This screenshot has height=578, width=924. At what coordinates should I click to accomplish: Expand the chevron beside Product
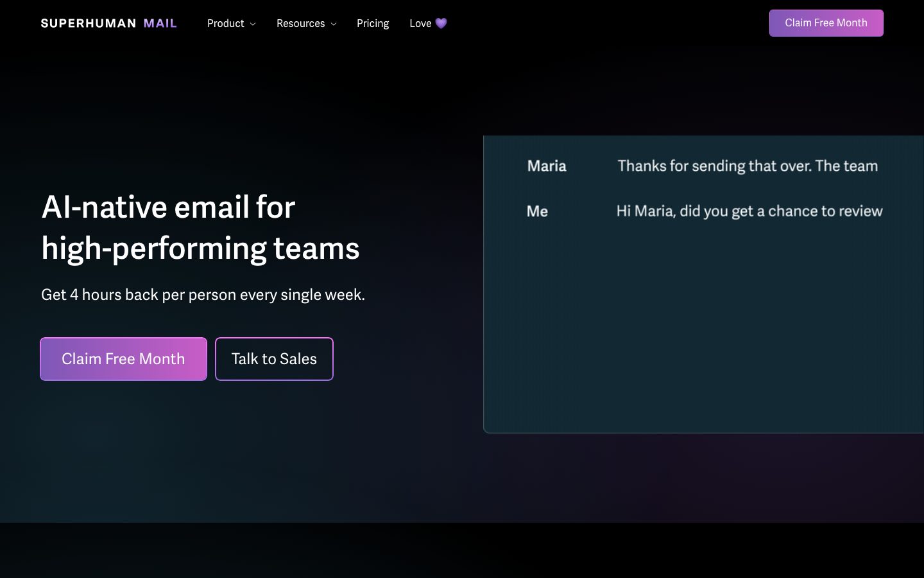[253, 24]
